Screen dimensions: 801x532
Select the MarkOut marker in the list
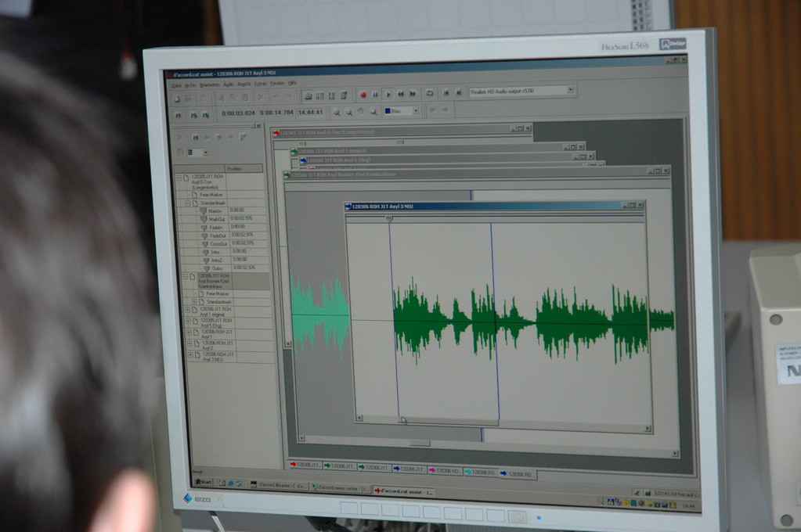click(x=215, y=219)
